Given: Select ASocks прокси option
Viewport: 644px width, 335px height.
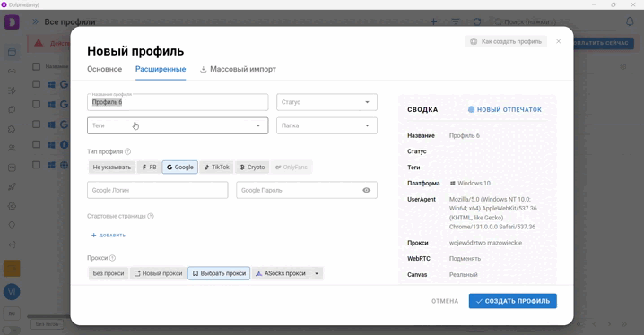Looking at the screenshot, I should point(282,273).
